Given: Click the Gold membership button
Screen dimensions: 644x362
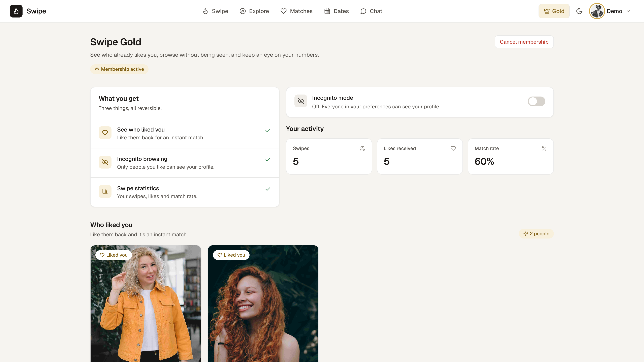Looking at the screenshot, I should point(554,11).
